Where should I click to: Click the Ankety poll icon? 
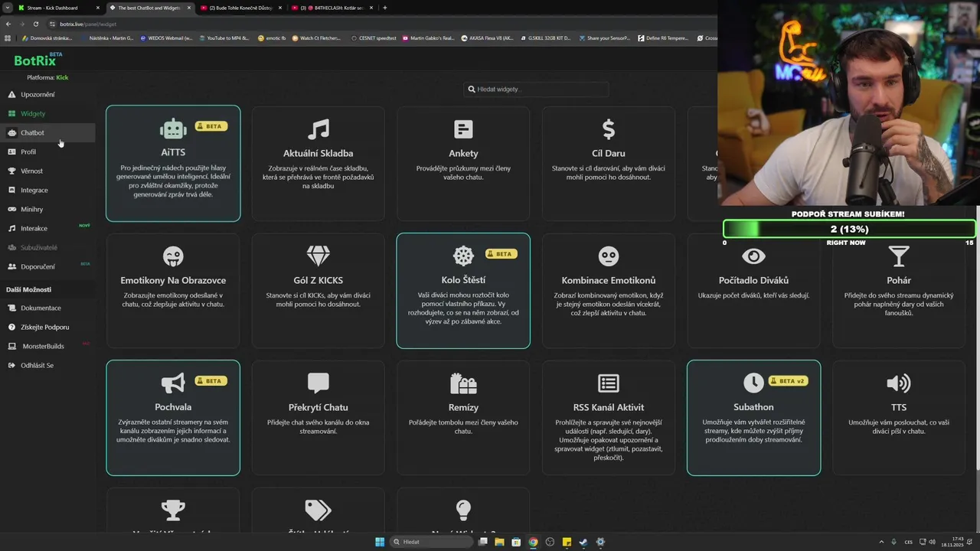(463, 129)
